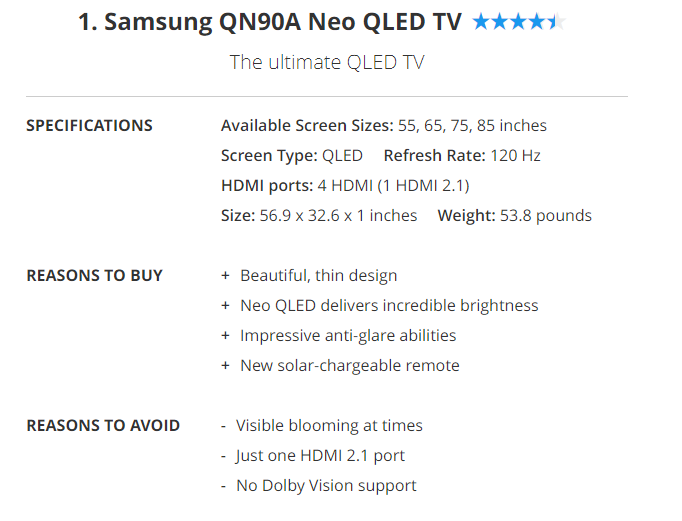Click the minus icon before 'Just one HDMI 2.1 port'
682x521 pixels.
224,456
